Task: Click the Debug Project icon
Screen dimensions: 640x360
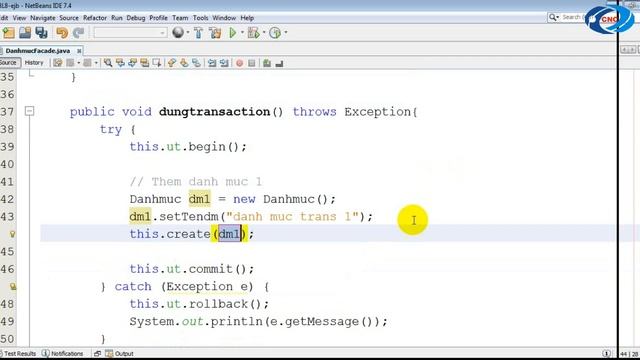Action: pos(253,33)
